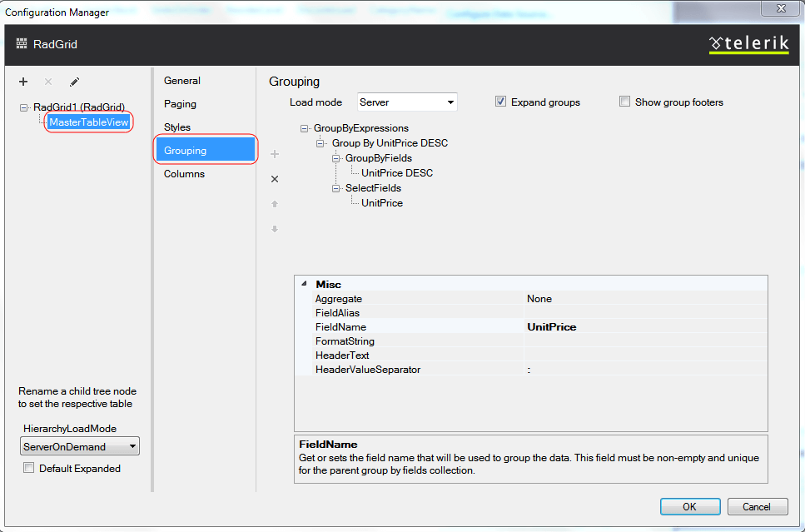Click the FieldName value field

click(x=644, y=327)
